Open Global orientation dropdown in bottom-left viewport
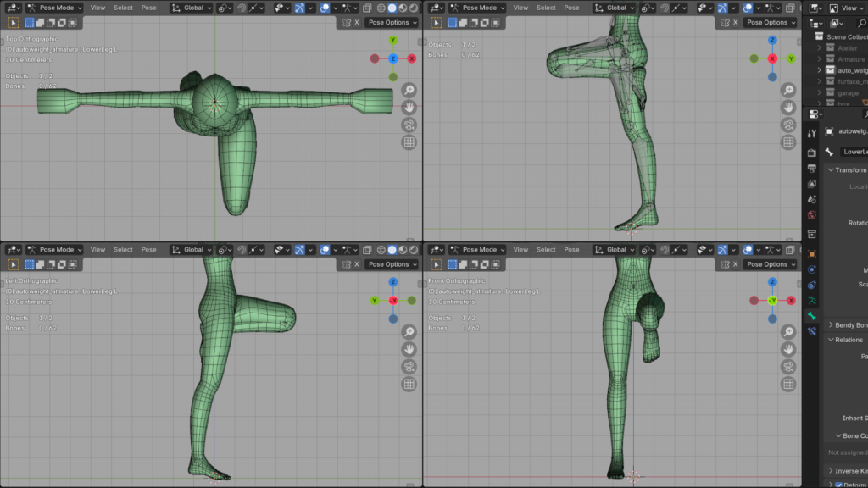Image resolution: width=868 pixels, height=488 pixels. (x=192, y=250)
